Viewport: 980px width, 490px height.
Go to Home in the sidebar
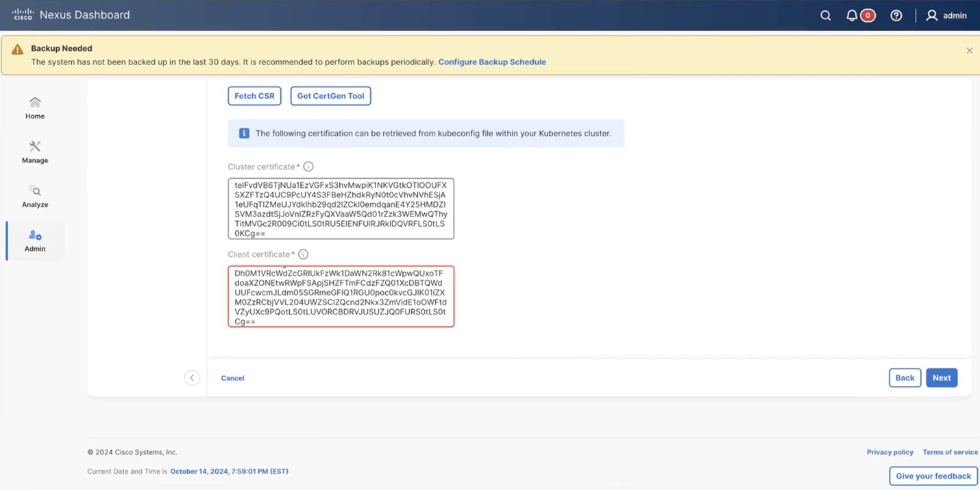point(35,108)
